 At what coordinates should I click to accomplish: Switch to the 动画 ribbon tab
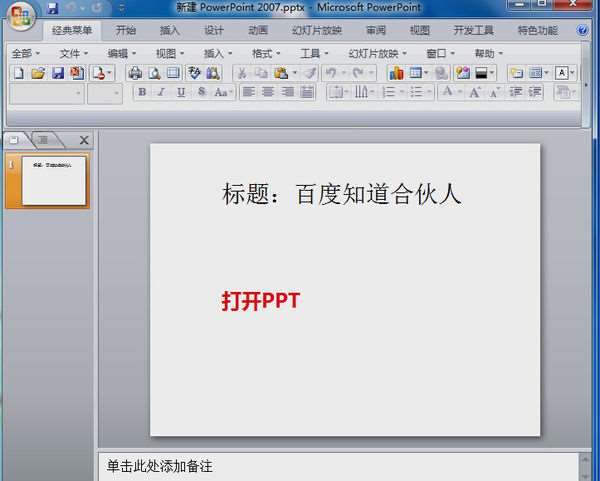258,30
